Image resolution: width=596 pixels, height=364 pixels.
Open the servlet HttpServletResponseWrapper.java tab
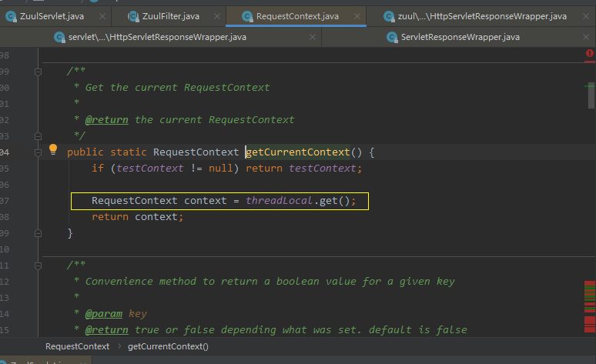156,36
